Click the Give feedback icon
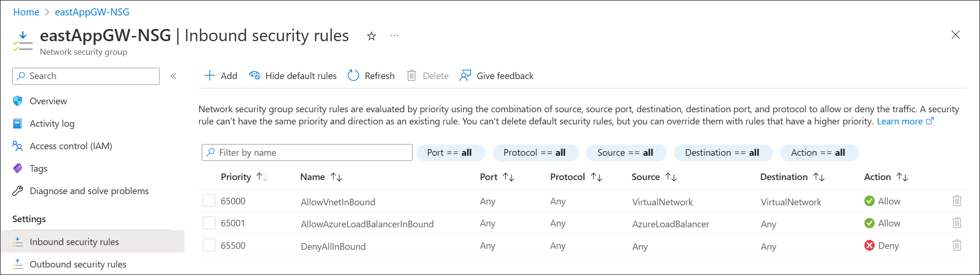This screenshot has width=980, height=275. pos(465,76)
